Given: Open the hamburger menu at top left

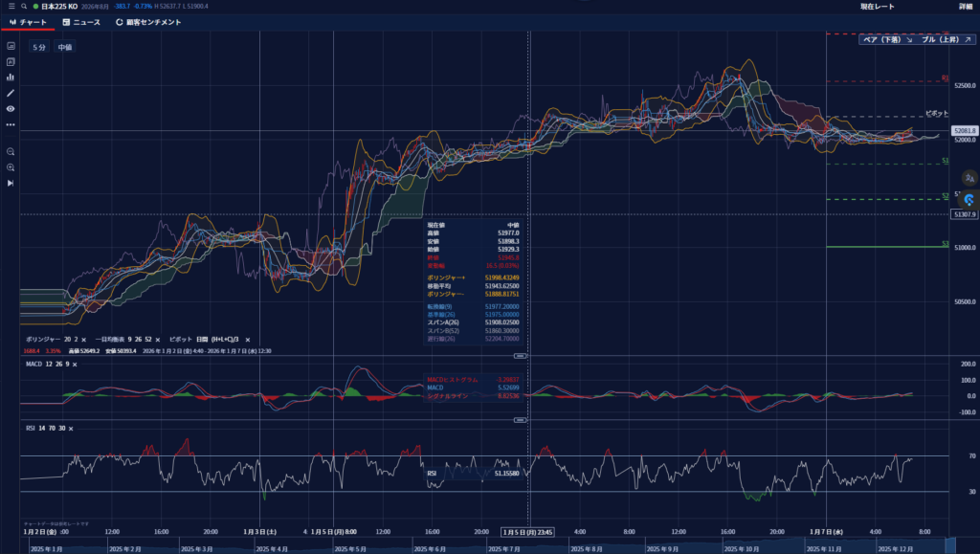Looking at the screenshot, I should coord(11,7).
